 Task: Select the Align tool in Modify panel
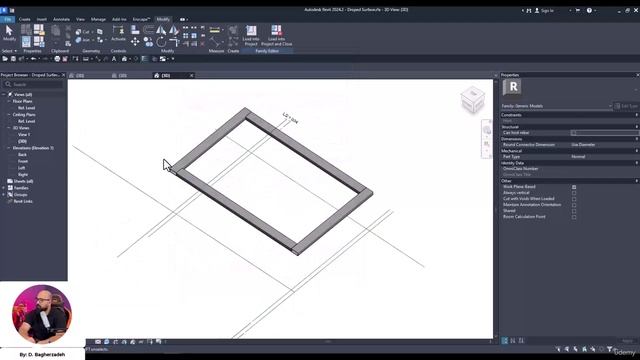(135, 30)
